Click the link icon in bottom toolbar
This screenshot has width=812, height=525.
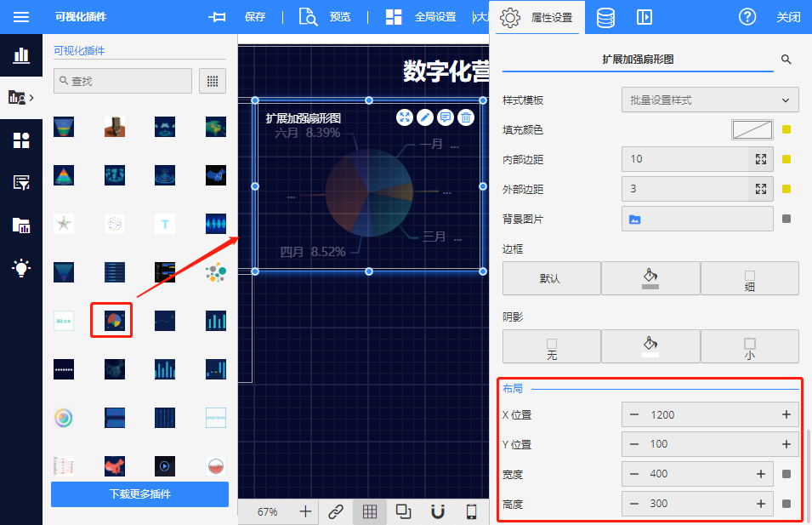336,511
